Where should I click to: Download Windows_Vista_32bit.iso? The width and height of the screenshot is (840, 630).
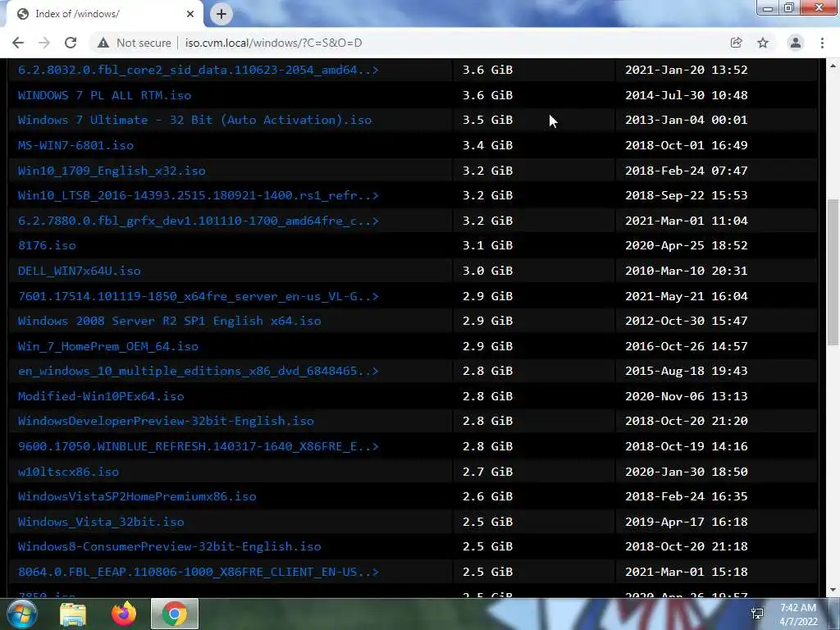(x=101, y=522)
